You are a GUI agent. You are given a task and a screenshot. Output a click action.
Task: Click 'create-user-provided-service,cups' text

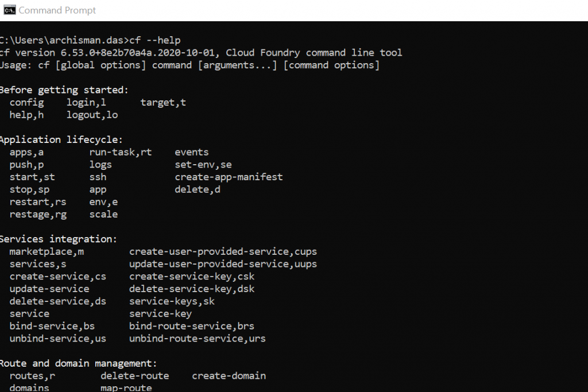point(223,252)
